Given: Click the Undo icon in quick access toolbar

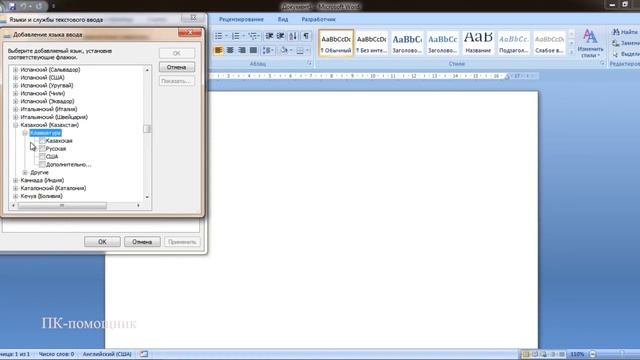Looking at the screenshot, I should [x=24, y=6].
